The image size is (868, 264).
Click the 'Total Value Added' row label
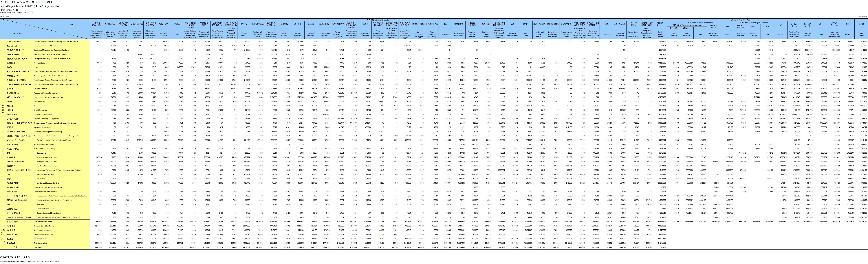40,243
